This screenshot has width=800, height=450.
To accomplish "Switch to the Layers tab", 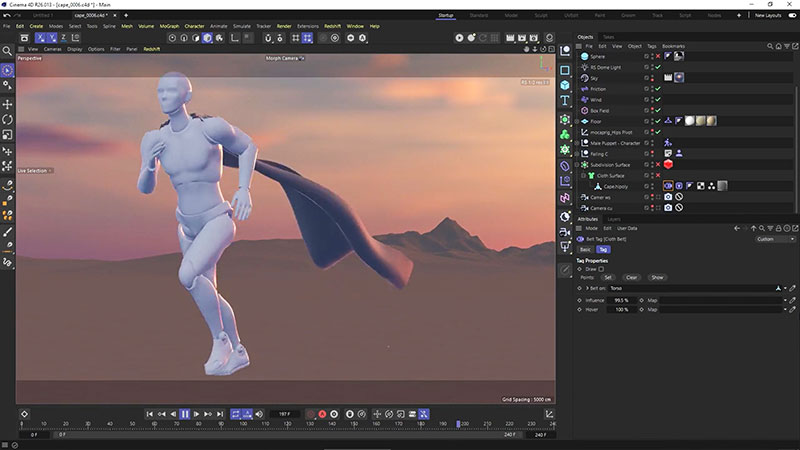I will click(x=614, y=218).
